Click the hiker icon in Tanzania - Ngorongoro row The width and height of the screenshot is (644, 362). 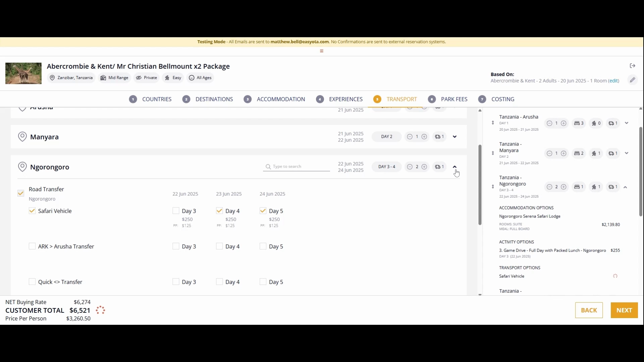click(594, 187)
